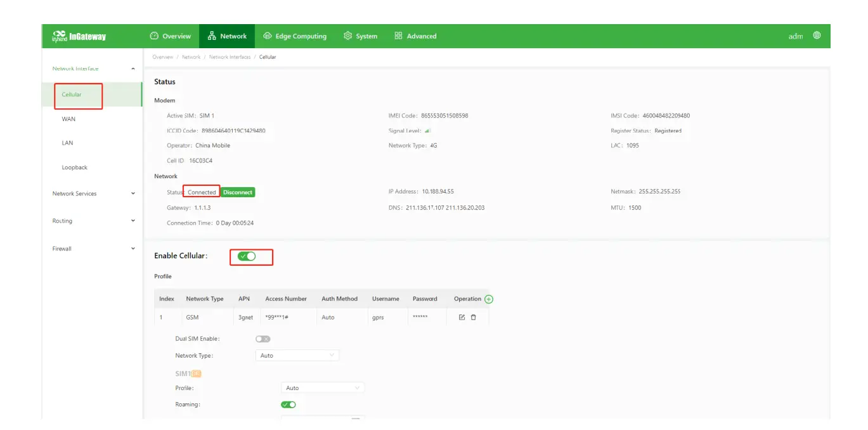Click the *99***1# access number cell
868x430 pixels.
(277, 317)
